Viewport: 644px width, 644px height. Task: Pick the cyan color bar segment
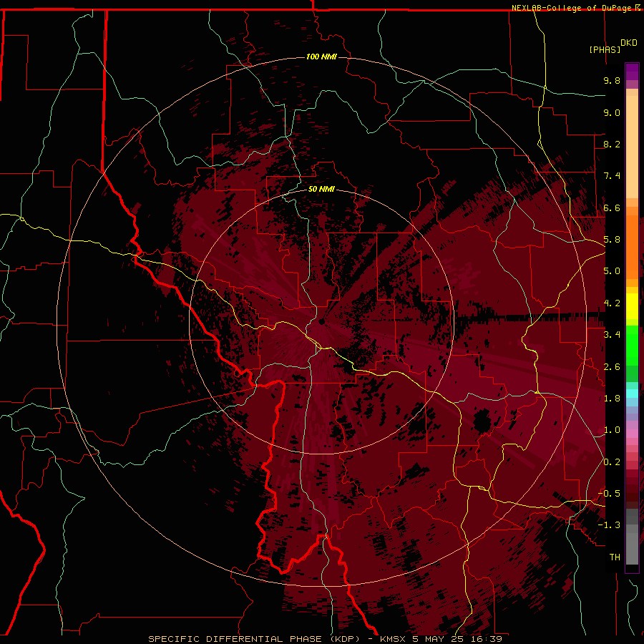(632, 393)
